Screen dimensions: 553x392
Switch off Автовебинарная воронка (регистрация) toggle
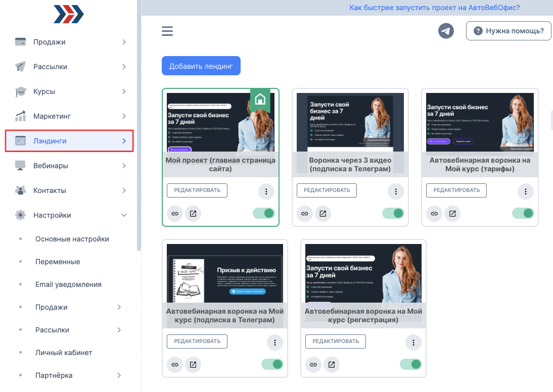(410, 364)
